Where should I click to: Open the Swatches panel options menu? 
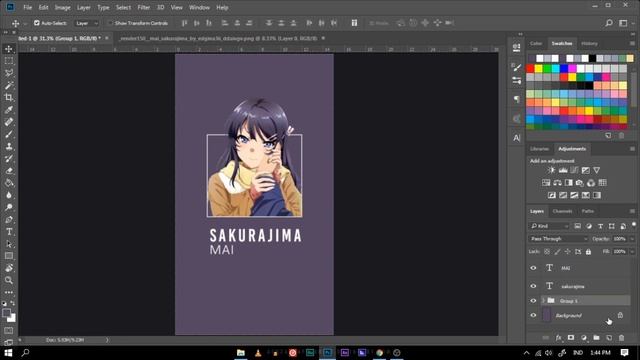632,43
